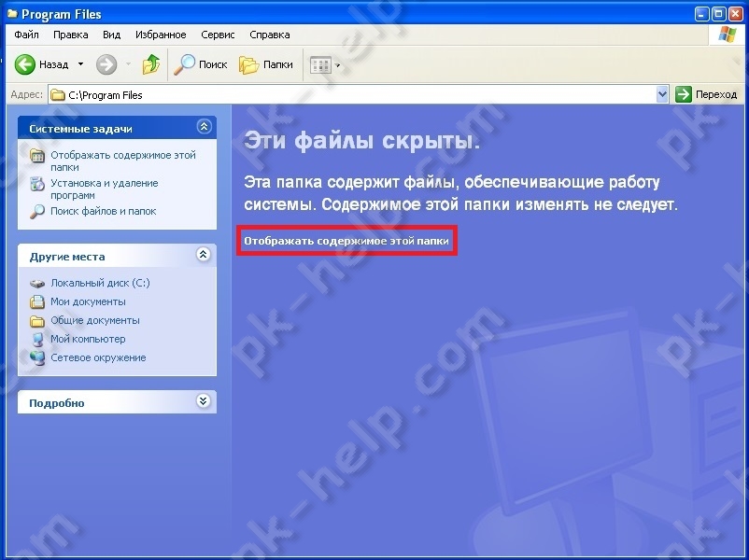Image resolution: width=749 pixels, height=560 pixels.
Task: Expand the Views dropdown arrow
Action: click(338, 65)
